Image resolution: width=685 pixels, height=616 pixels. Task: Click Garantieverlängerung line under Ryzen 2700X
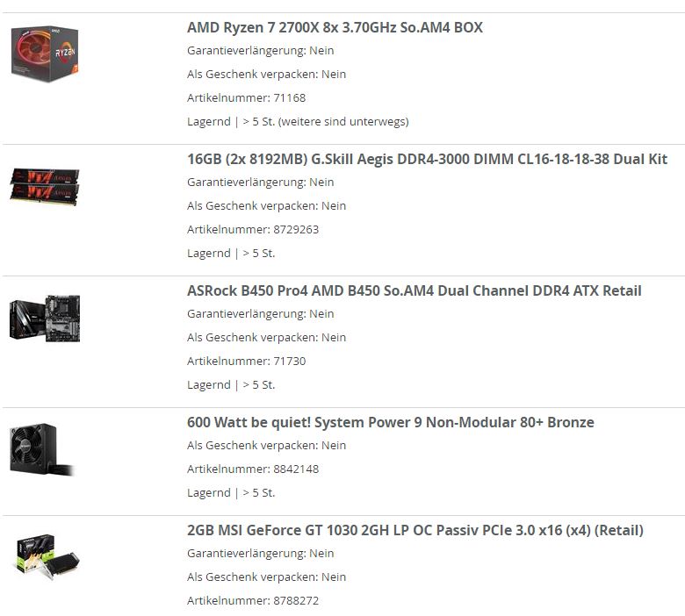(260, 51)
